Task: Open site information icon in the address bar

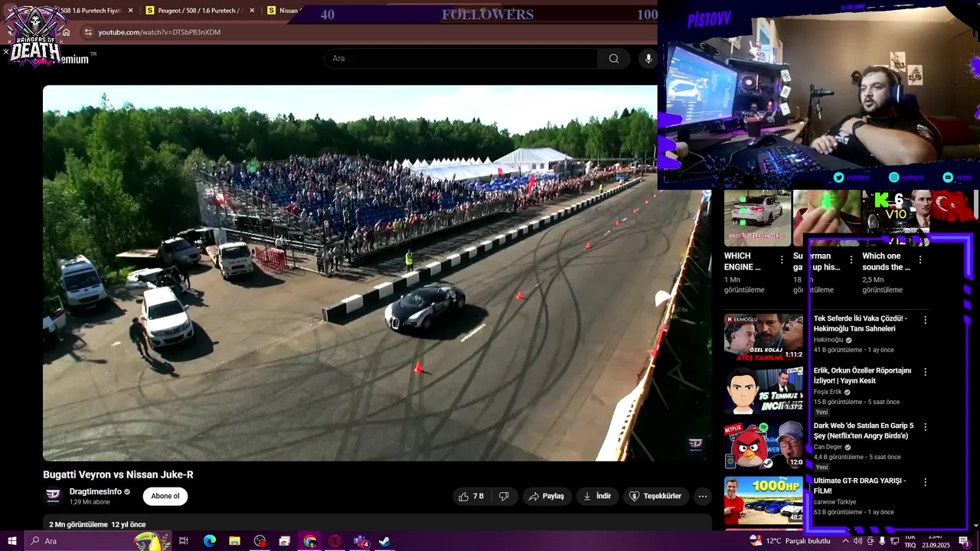Action: pyautogui.click(x=88, y=32)
